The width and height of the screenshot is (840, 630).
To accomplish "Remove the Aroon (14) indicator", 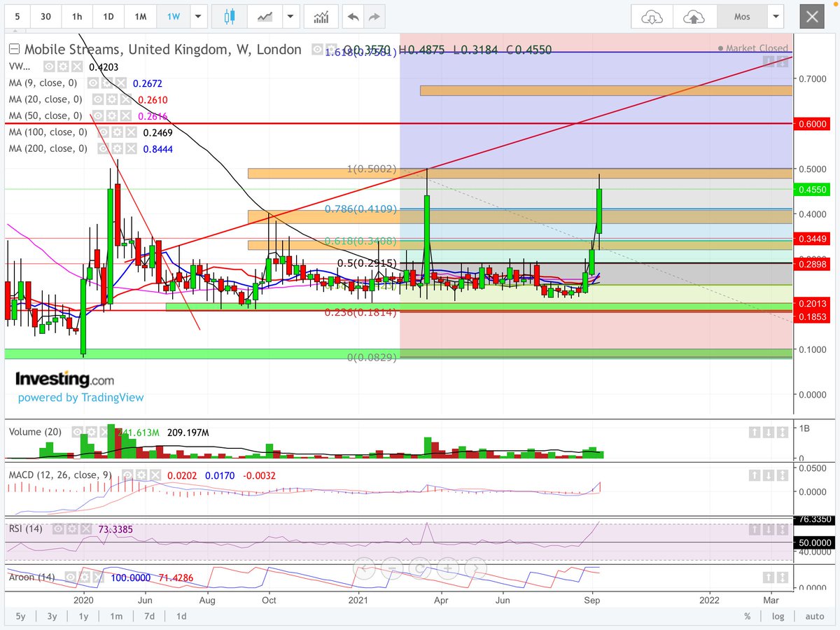I will (x=98, y=577).
